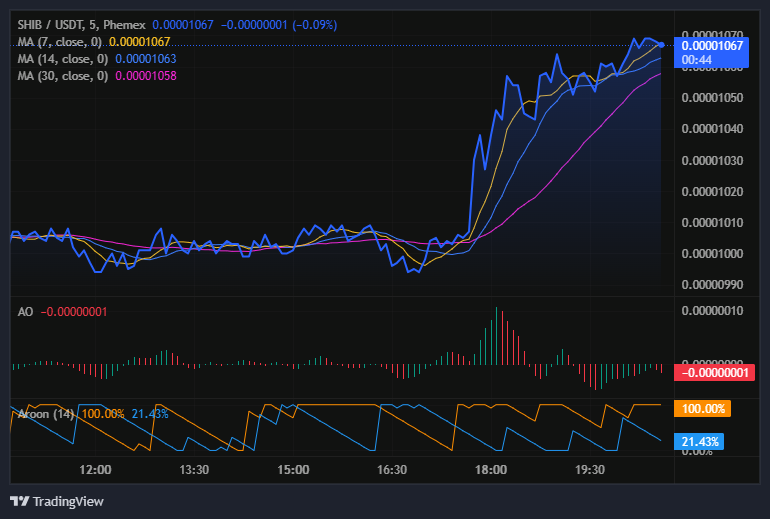The height and width of the screenshot is (519, 770).
Task: Toggle the MA (14, close, 0) indicator legend
Action: coord(64,59)
